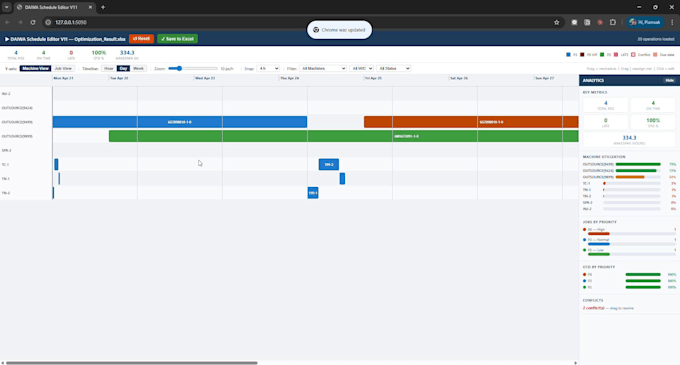Click the '20 operations loaded' status text
The height and width of the screenshot is (365, 680).
pos(655,39)
